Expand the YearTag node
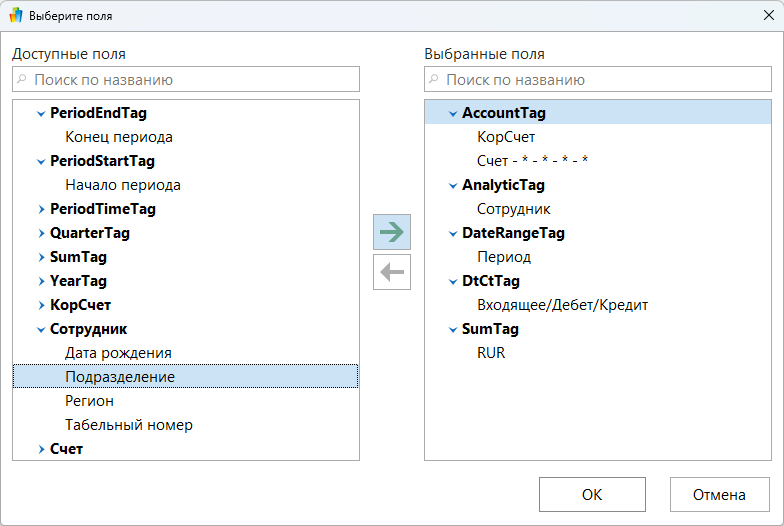The height and width of the screenshot is (526, 784). tap(41, 281)
